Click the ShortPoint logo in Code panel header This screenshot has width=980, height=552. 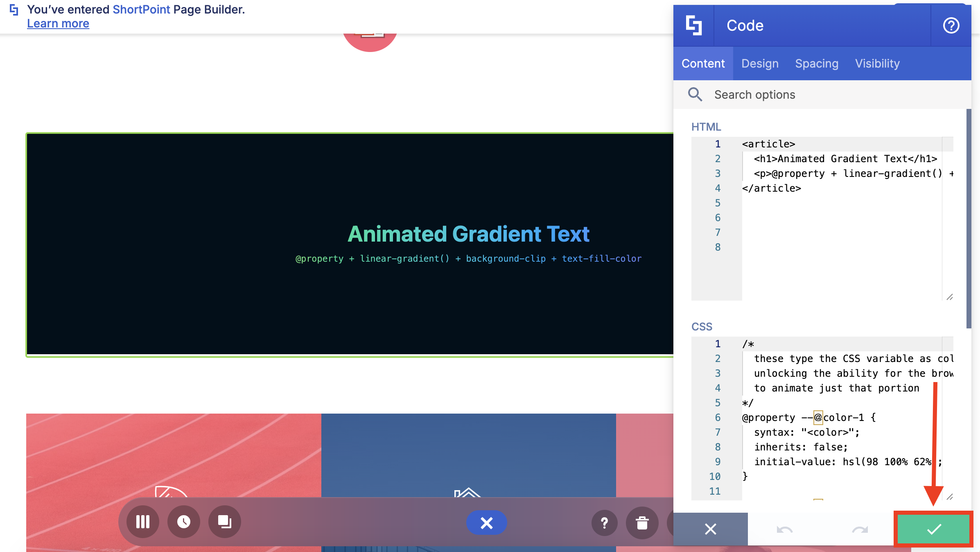[694, 25]
